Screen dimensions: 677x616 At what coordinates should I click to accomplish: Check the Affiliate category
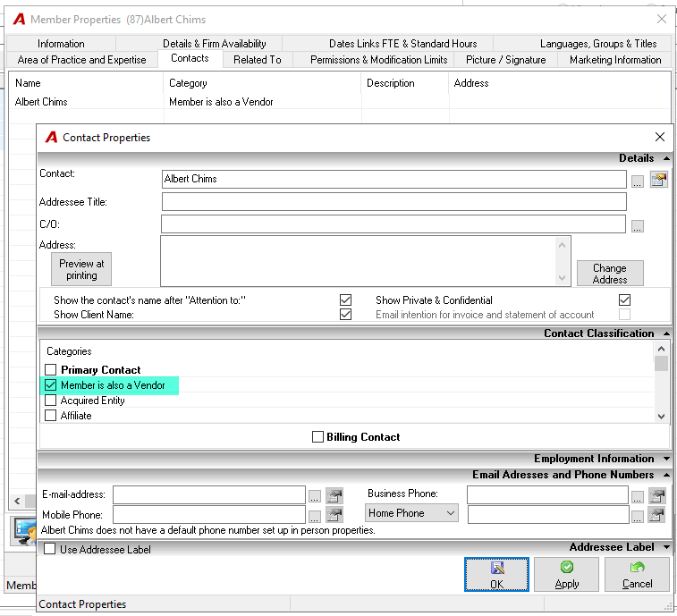click(50, 415)
